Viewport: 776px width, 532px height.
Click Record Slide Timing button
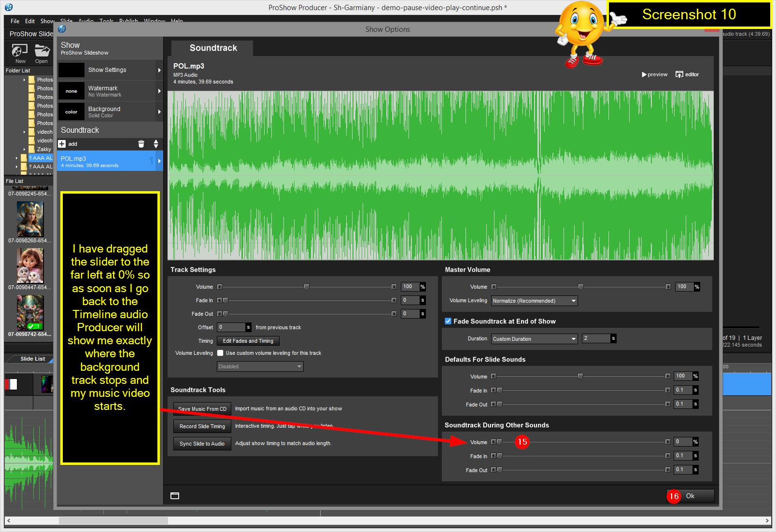(x=202, y=426)
